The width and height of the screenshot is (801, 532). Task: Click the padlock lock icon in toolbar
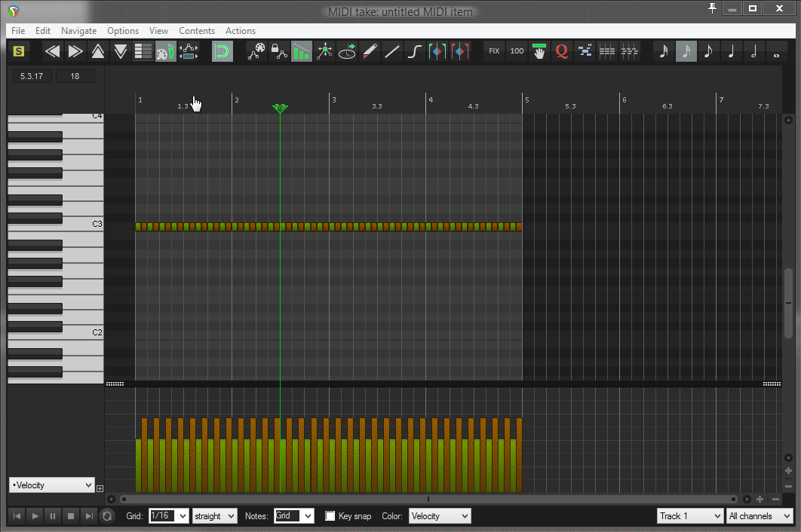[279, 51]
